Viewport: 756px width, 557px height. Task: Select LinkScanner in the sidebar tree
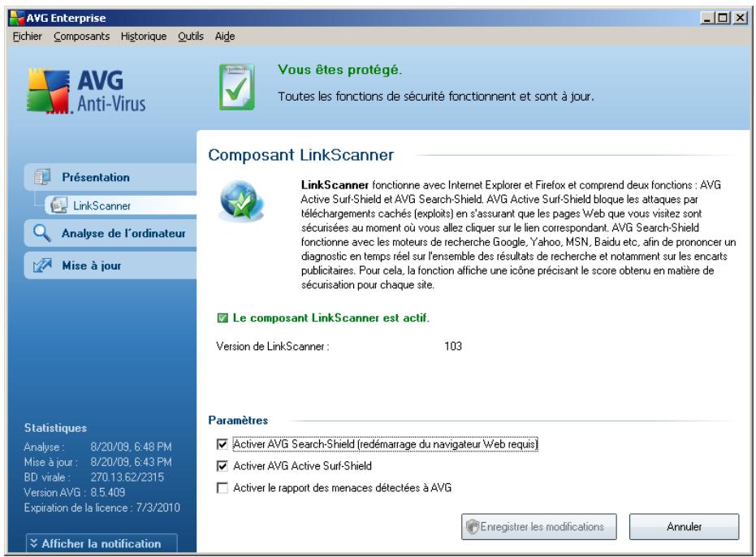[120, 205]
